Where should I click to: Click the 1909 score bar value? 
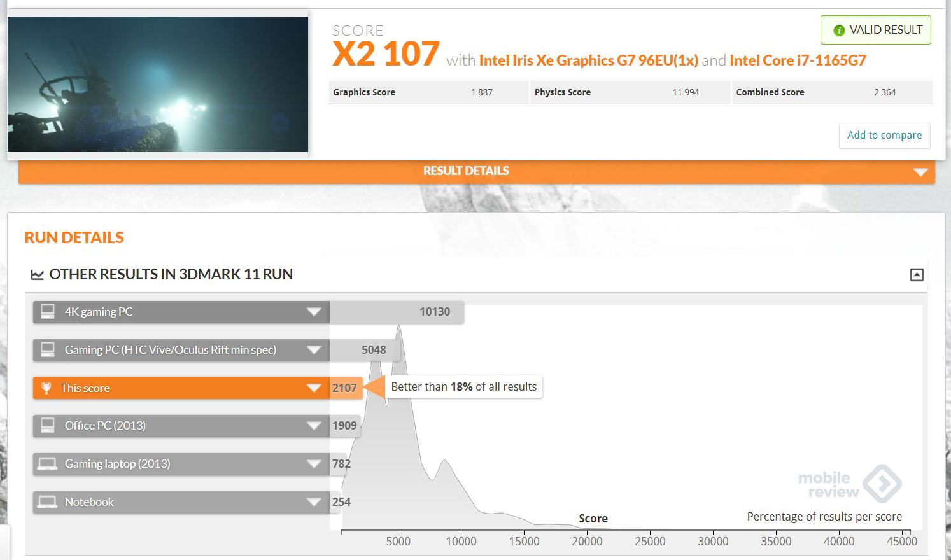(344, 426)
